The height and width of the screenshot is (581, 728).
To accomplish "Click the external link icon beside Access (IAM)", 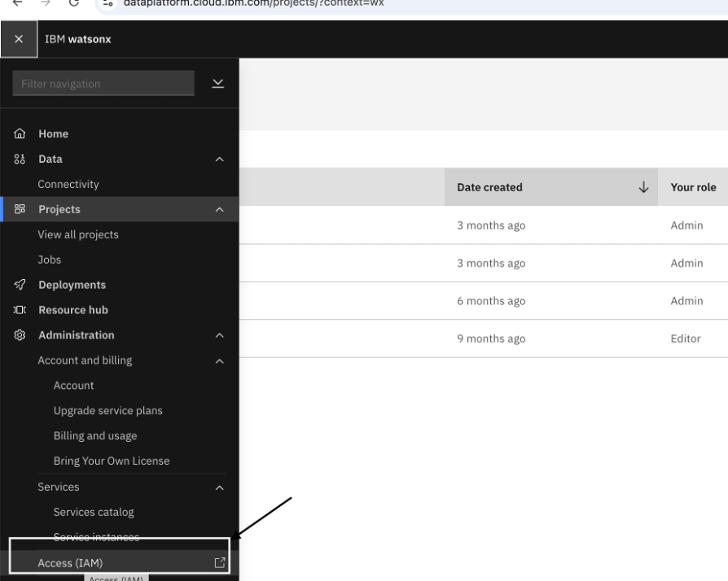I will (218, 561).
